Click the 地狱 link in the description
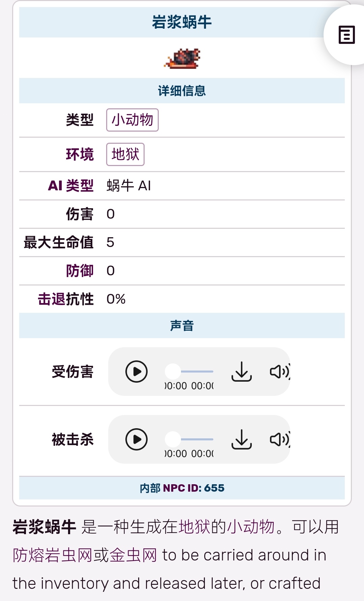This screenshot has width=364, height=601. coord(194,527)
